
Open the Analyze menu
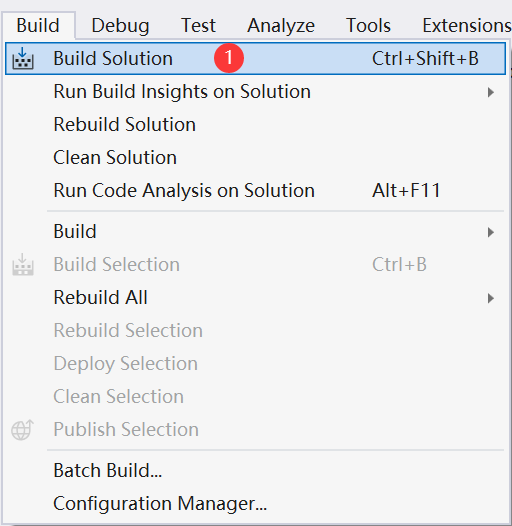click(281, 26)
